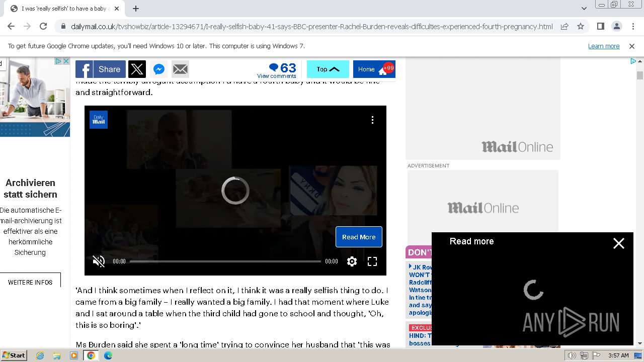Screen dimensions: 644x362
Task: Reload the current page
Action: (x=43, y=27)
